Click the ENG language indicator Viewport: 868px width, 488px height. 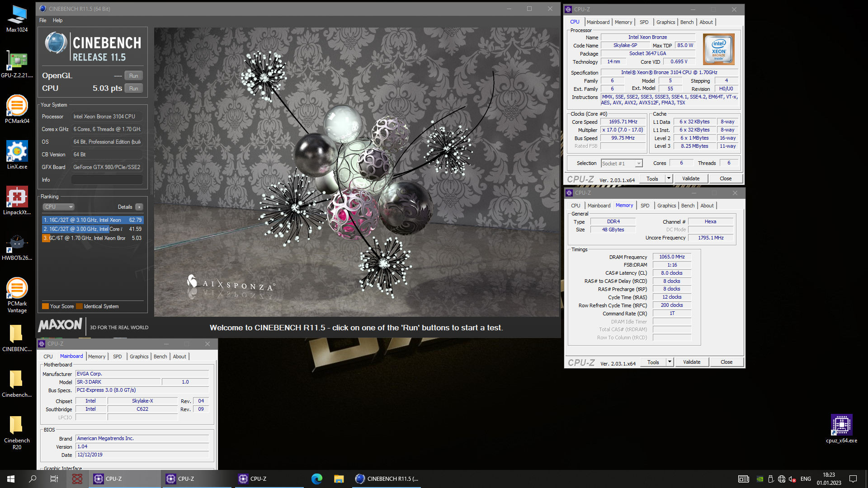(806, 479)
